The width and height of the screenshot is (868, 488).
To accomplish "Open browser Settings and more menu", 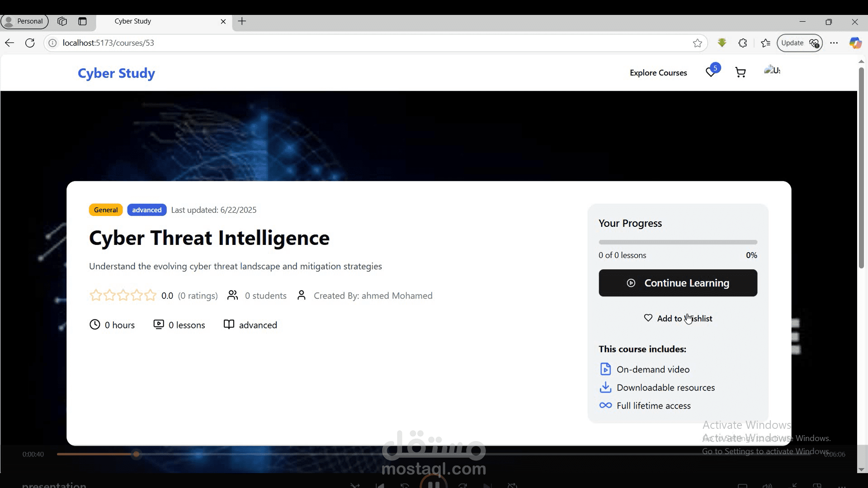I will 834,43.
